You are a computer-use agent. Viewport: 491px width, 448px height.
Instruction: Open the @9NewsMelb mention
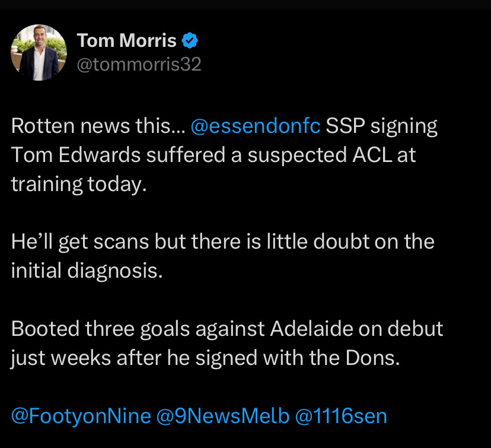222,416
